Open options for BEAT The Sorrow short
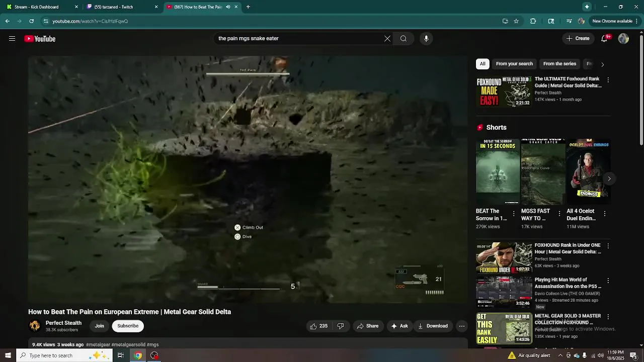Image resolution: width=644 pixels, height=362 pixels. 514,214
